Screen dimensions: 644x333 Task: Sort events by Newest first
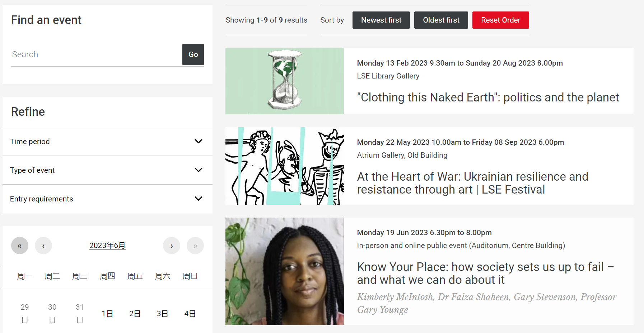coord(381,20)
